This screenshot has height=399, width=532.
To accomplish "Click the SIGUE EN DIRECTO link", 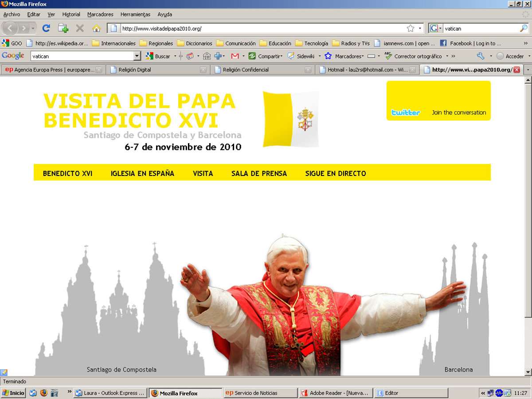I will coord(336,173).
